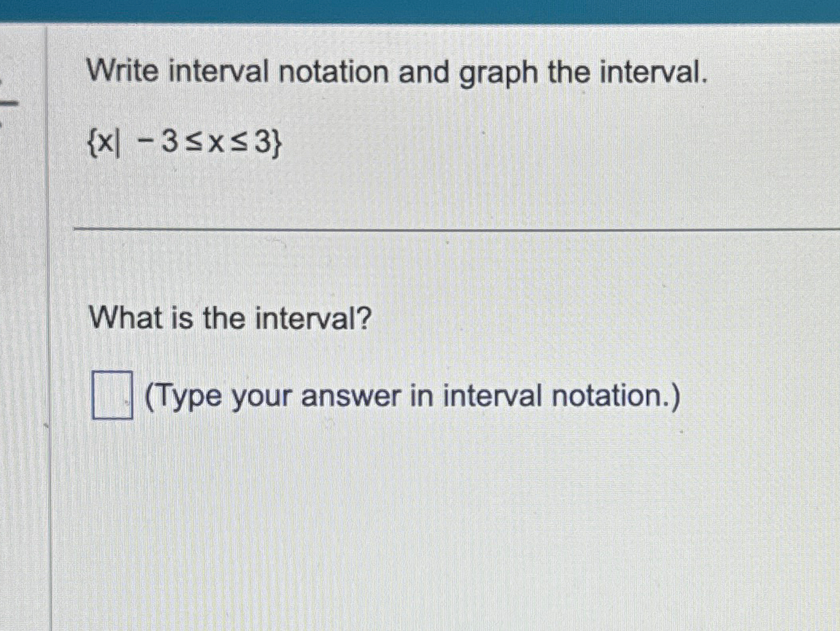Click the opening curly brace of the set
Image resolution: width=840 pixels, height=631 pixels.
(x=91, y=143)
